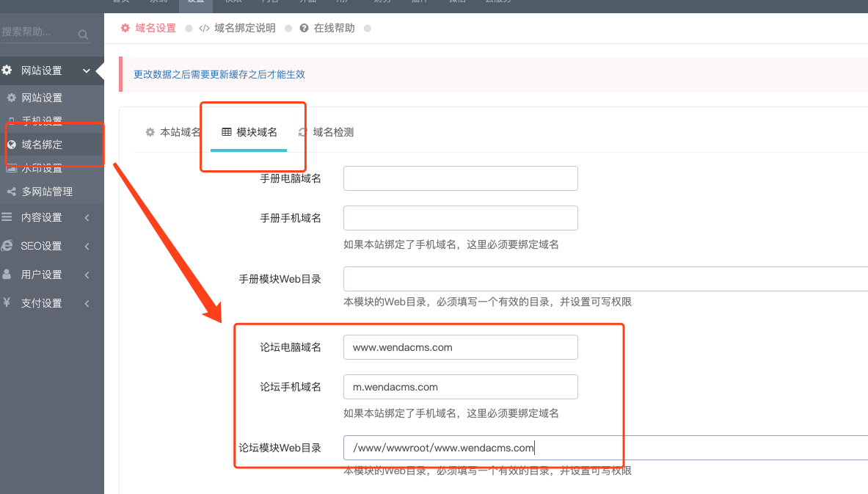Click the 手册电脑域名 input field

pos(461,178)
